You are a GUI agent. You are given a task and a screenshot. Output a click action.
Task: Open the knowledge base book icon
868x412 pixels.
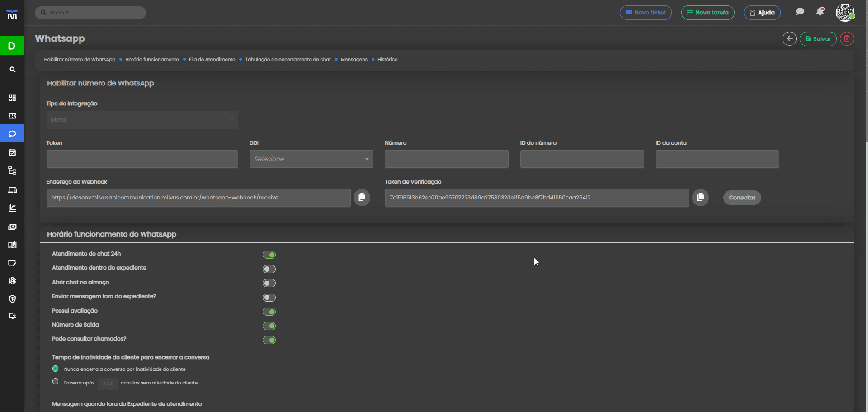coord(12,245)
